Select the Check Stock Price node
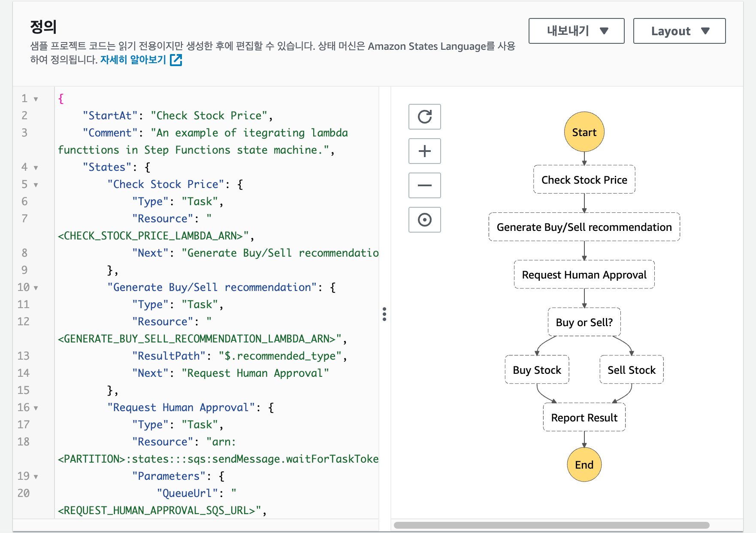 click(x=584, y=180)
